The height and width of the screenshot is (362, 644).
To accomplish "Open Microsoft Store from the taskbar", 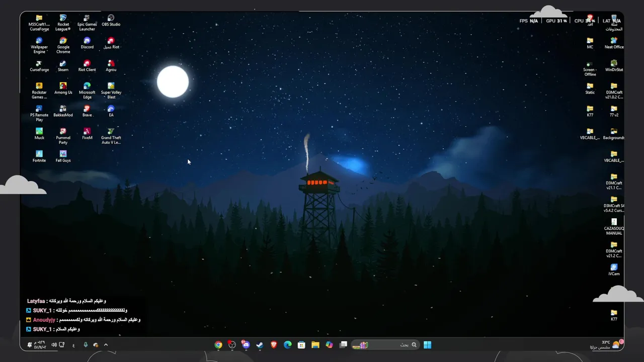I will point(301,345).
